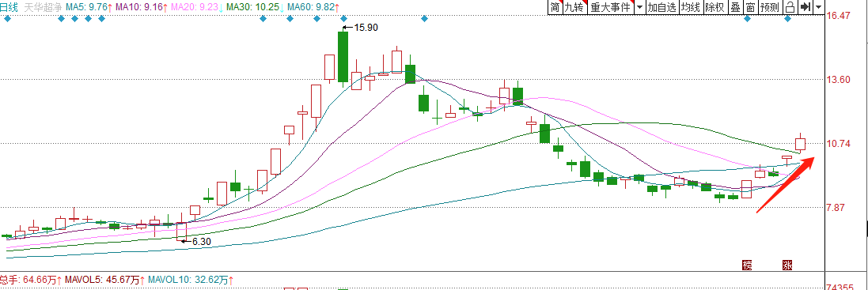This screenshot has width=868, height=290.
Task: Click the jump-to-end arrow icon
Action: pos(805,7)
